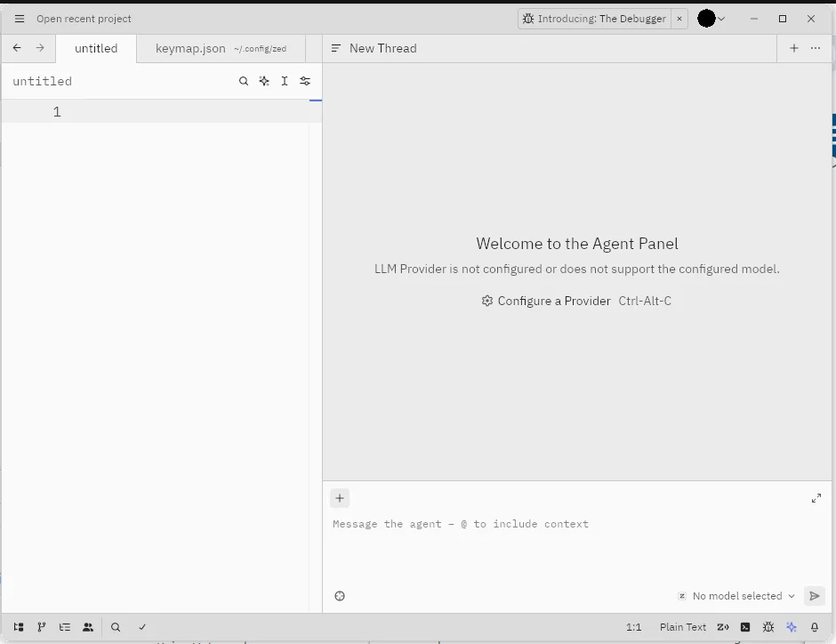
Task: Send the message with arrow button
Action: click(x=814, y=596)
